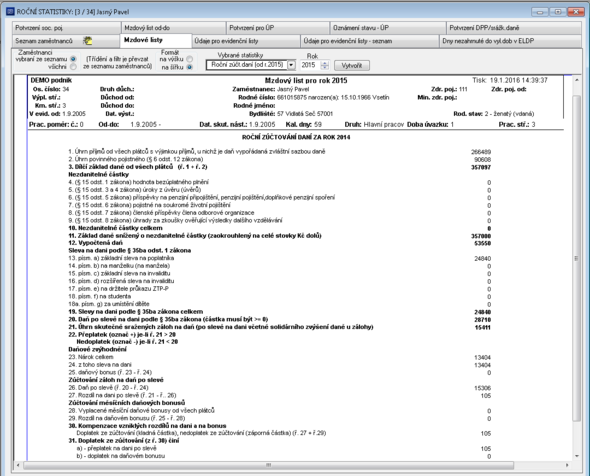The width and height of the screenshot is (590, 476).
Task: Click 'DEMO podnik' text
Action: 51,80
